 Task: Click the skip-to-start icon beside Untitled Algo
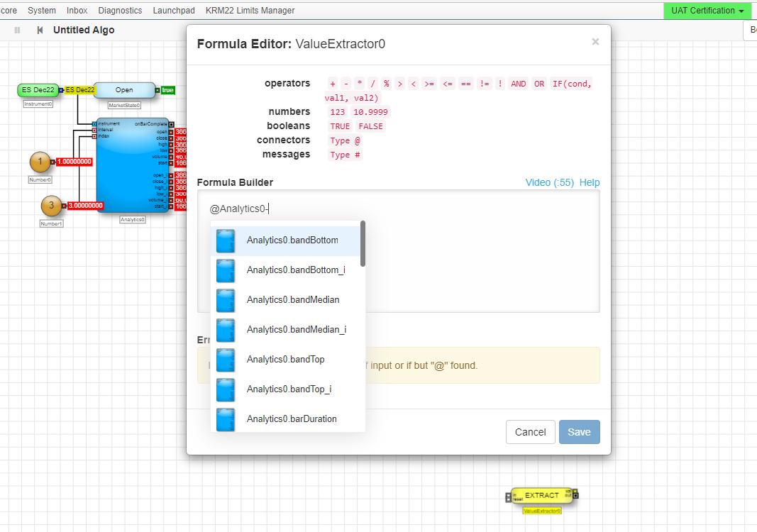(x=40, y=31)
